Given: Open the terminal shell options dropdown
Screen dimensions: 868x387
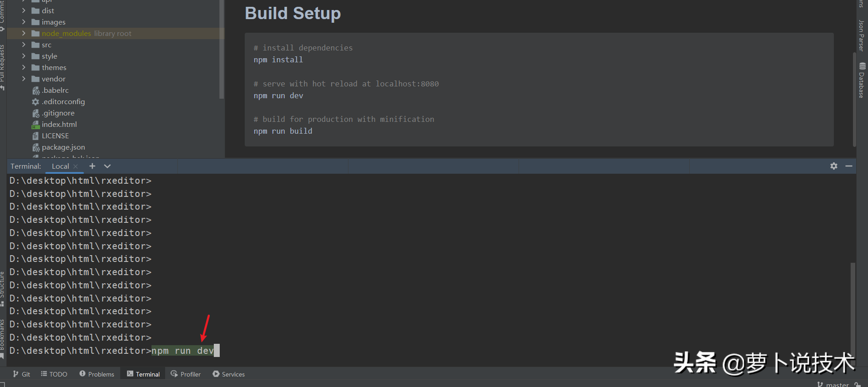Looking at the screenshot, I should click(x=107, y=166).
